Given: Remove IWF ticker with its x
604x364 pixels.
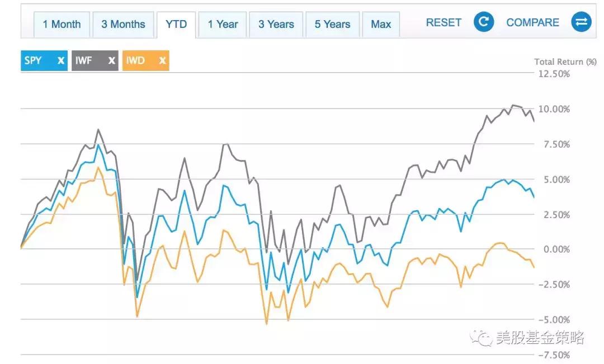Looking at the screenshot, I should 111,60.
